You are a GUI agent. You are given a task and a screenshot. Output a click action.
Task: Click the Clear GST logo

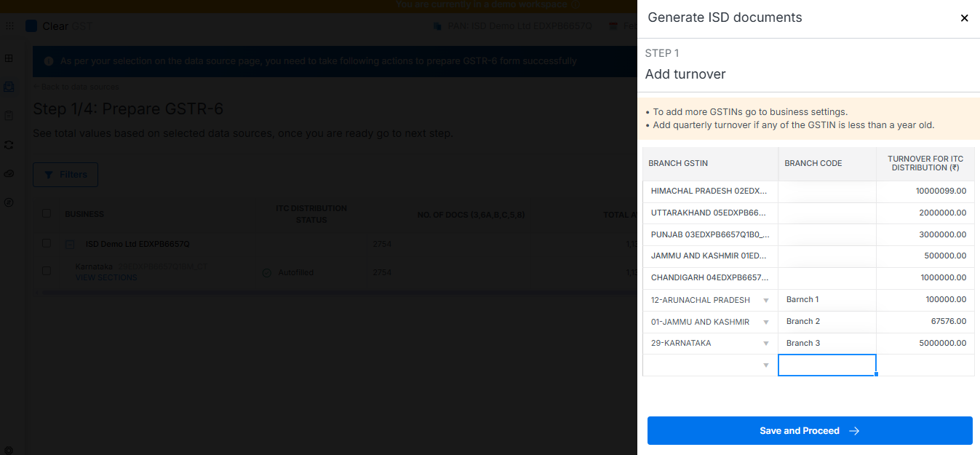58,26
